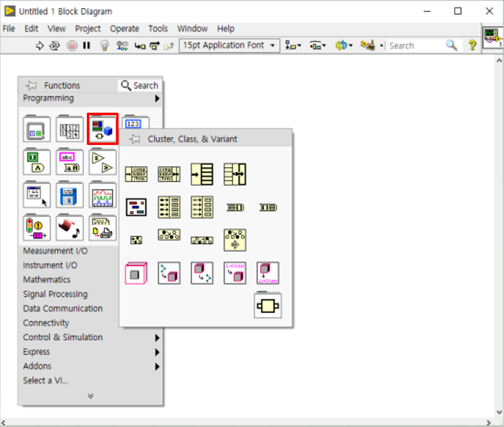Open the Distribute Objects dropdown
504x427 pixels.
coord(317,46)
